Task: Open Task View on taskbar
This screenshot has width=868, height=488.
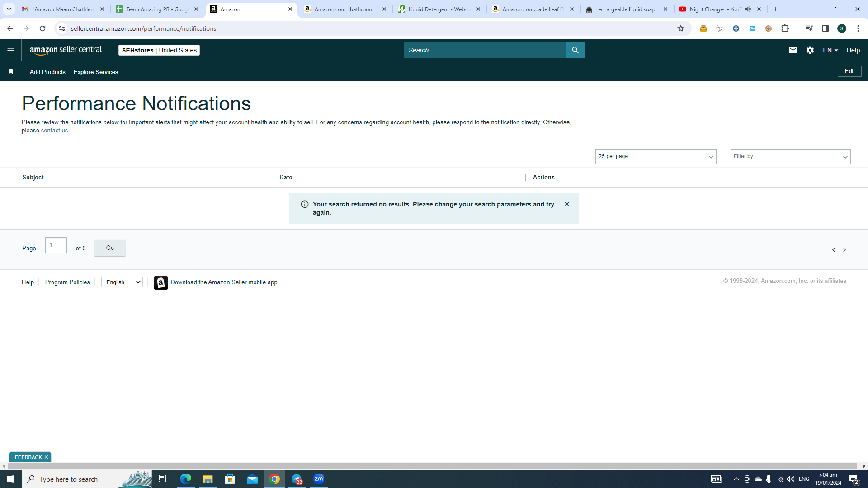Action: click(163, 479)
